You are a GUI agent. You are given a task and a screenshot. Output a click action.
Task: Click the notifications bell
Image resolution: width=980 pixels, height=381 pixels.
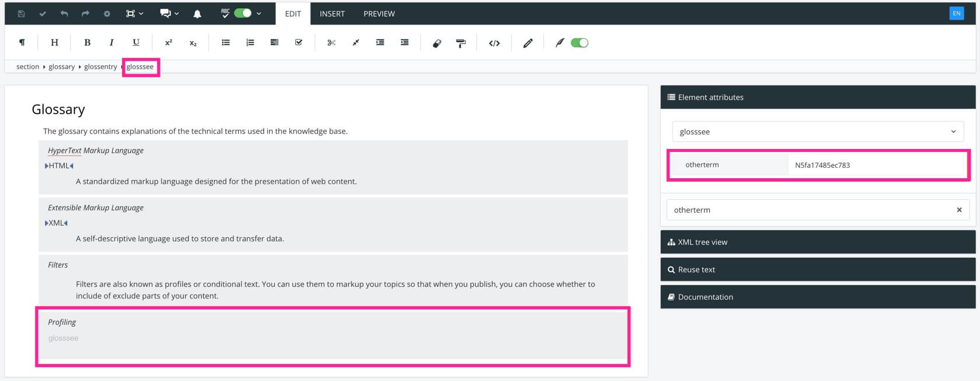197,13
